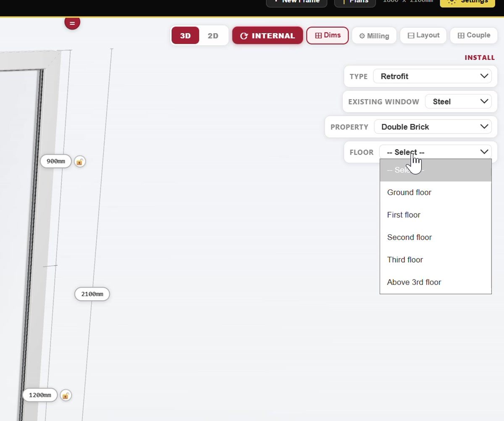Toggle the lock icon beside 1200mm

point(66,395)
